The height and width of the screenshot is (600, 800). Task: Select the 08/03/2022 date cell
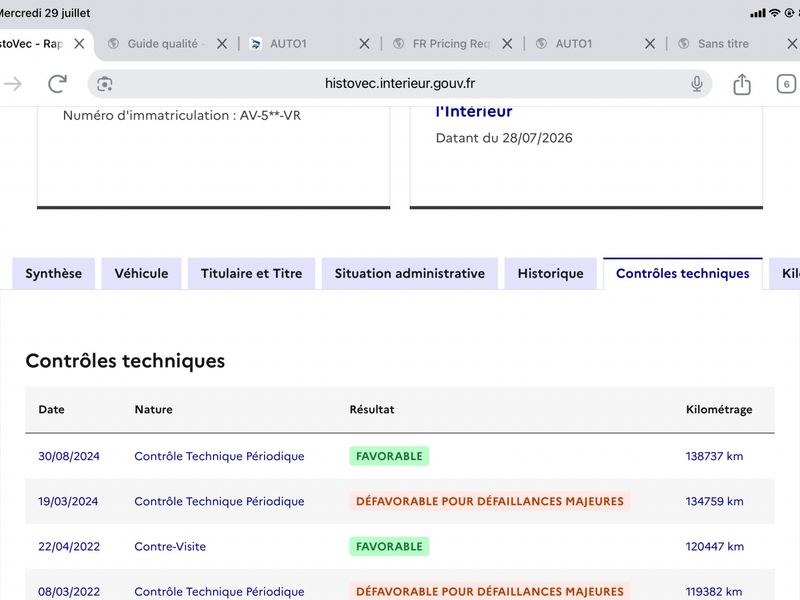coord(69,591)
